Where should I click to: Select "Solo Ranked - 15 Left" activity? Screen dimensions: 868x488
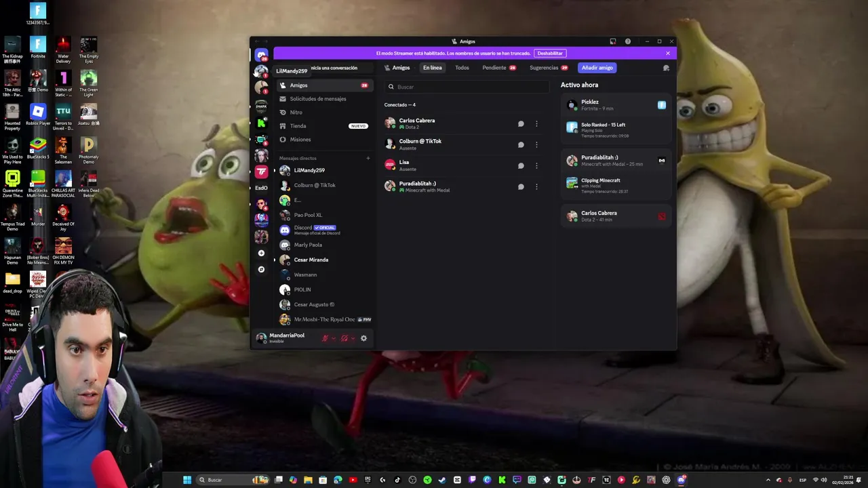point(616,130)
